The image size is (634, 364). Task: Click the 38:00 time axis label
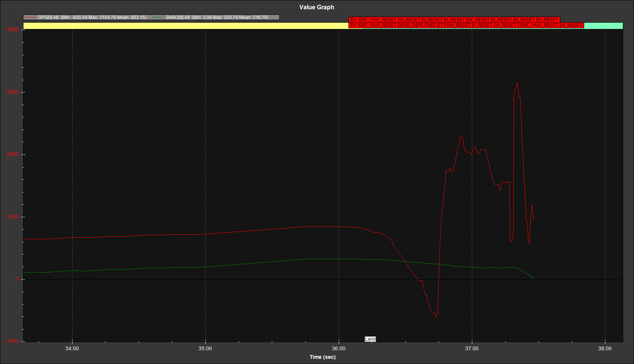coord(605,348)
